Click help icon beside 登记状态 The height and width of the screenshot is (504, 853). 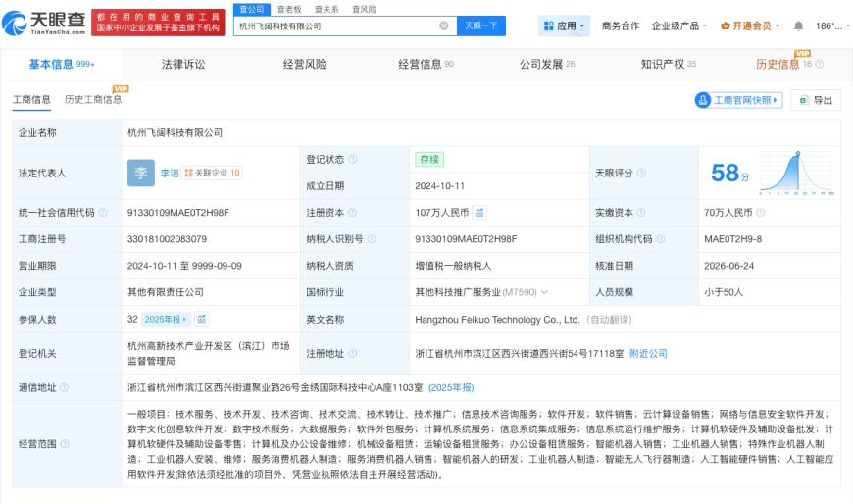(353, 159)
